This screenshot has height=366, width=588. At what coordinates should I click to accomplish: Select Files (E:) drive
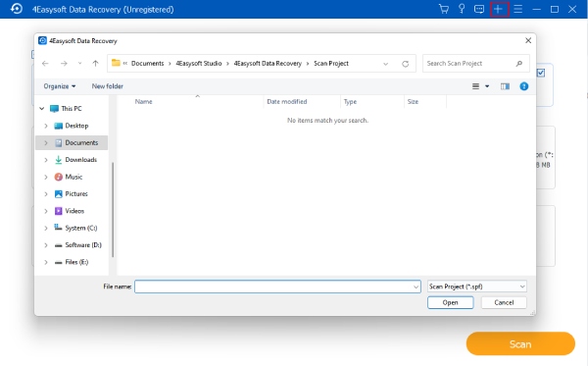(x=76, y=262)
